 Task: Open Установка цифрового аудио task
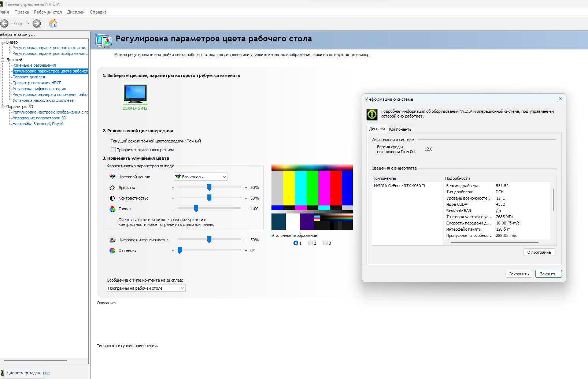click(x=39, y=89)
